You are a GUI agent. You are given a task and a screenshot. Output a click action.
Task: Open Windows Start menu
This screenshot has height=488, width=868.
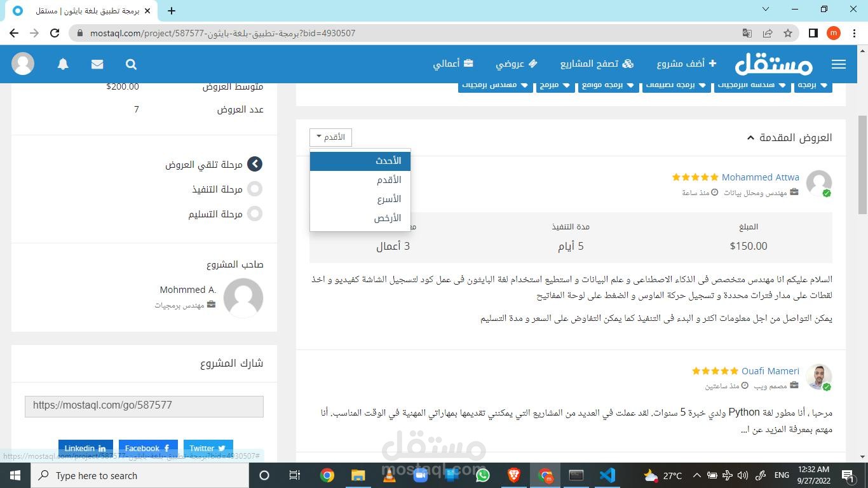coord(15,475)
